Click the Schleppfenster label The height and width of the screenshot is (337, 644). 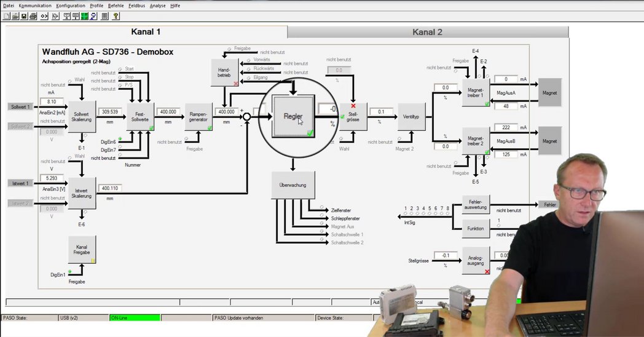(x=345, y=219)
